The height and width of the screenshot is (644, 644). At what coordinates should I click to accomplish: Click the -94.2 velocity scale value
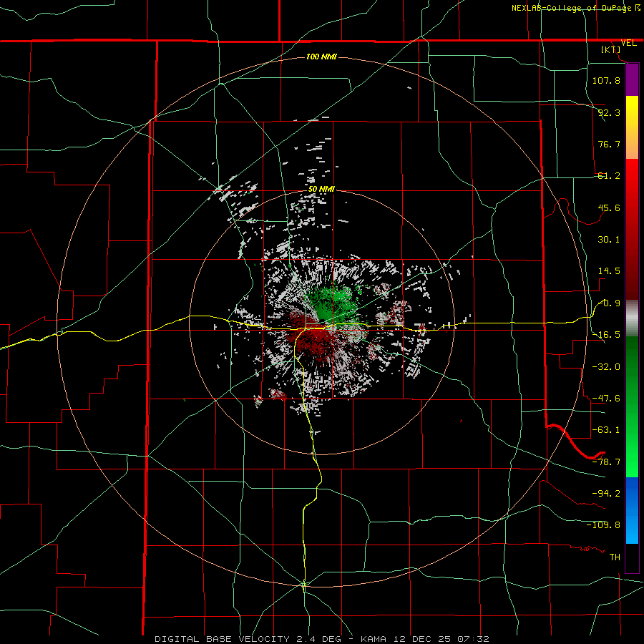click(x=606, y=493)
